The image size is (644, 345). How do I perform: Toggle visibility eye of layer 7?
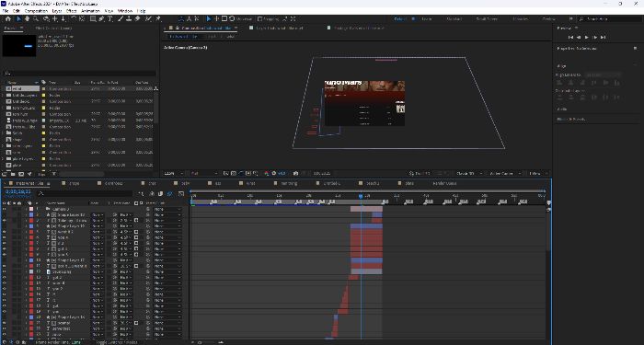coord(5,243)
